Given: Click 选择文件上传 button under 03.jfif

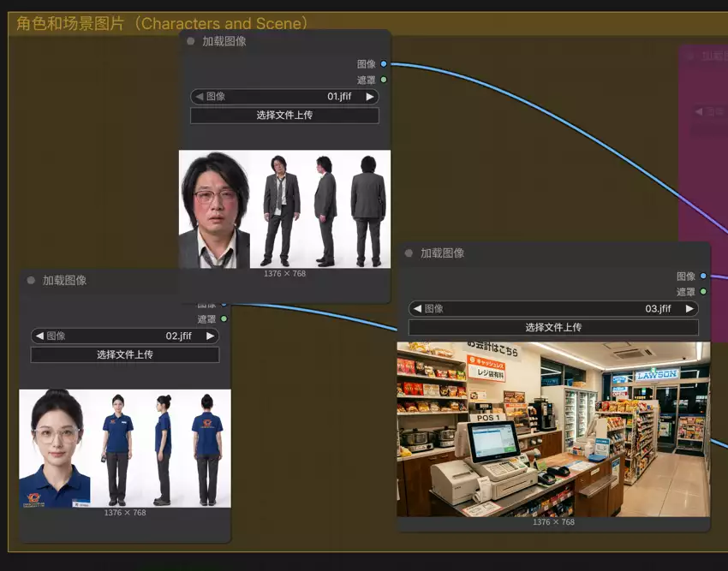Looking at the screenshot, I should (553, 327).
